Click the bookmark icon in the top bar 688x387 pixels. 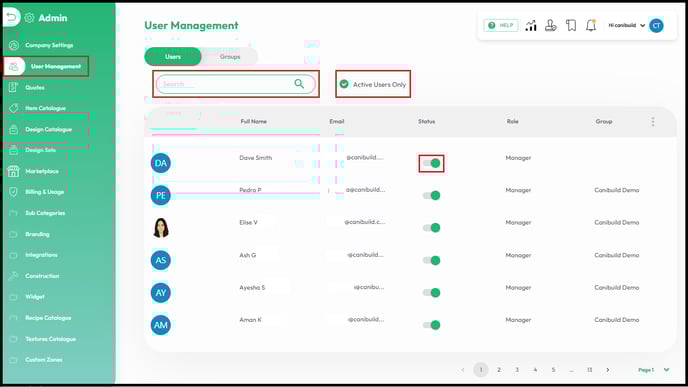point(571,25)
